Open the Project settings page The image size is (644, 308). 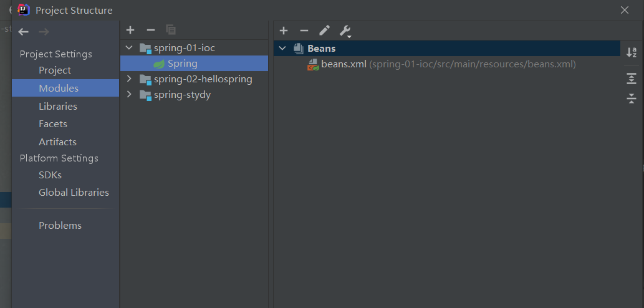(55, 70)
